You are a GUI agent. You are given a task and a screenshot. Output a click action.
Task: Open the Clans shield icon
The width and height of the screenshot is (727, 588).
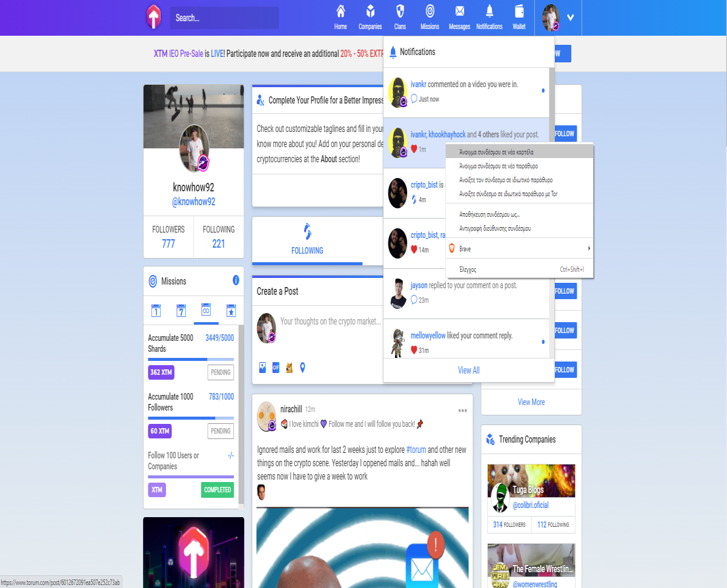coord(400,18)
